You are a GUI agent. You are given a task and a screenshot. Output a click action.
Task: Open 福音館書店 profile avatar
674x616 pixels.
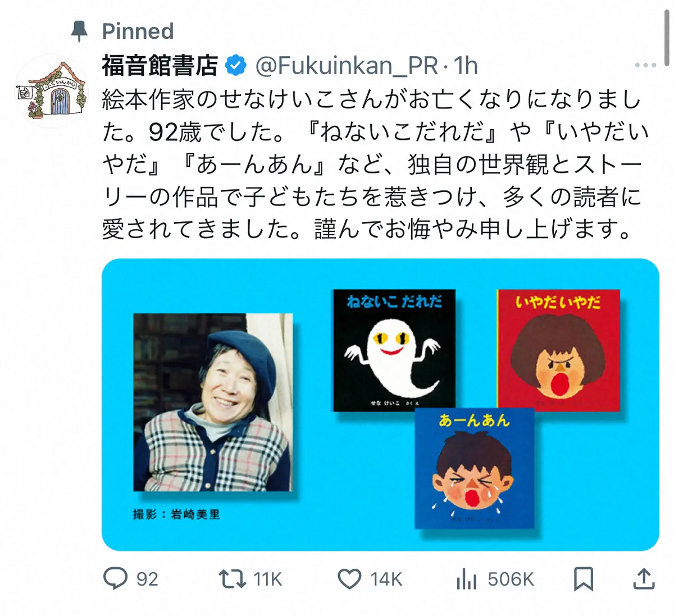click(52, 91)
